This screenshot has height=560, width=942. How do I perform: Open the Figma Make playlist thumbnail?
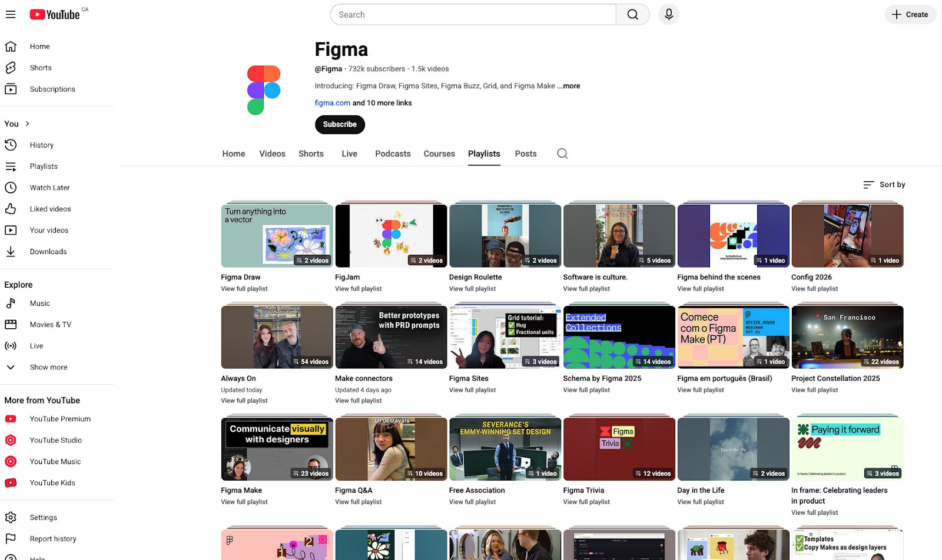[x=277, y=449]
